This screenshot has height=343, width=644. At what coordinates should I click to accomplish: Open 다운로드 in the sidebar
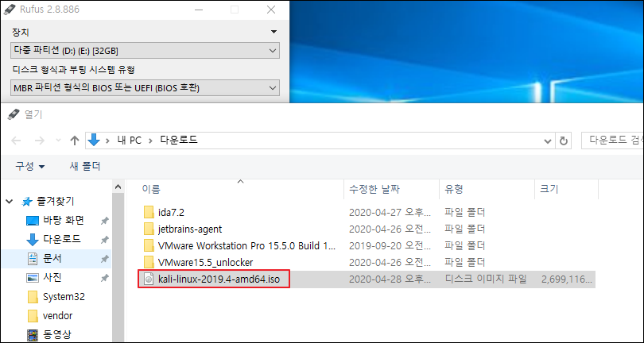pyautogui.click(x=61, y=239)
